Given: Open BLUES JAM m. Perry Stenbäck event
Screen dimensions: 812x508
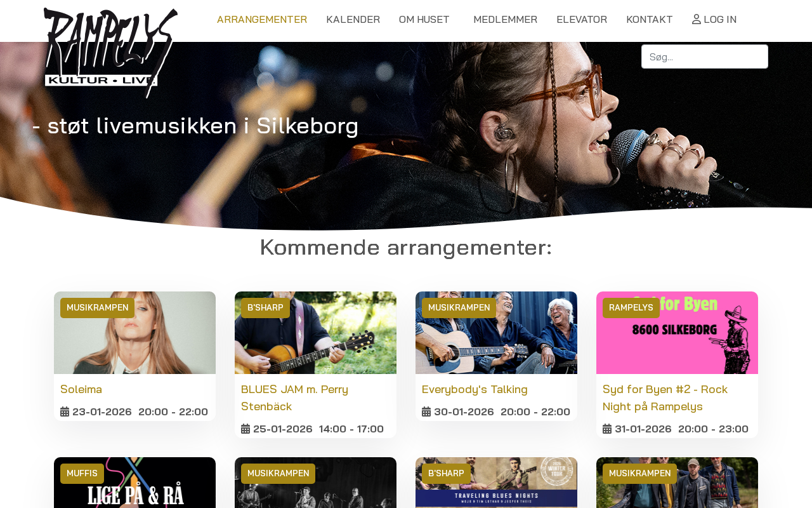Looking at the screenshot, I should [294, 398].
